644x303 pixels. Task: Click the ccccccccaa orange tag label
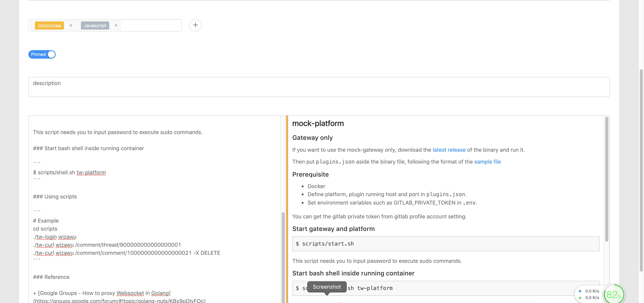49,25
